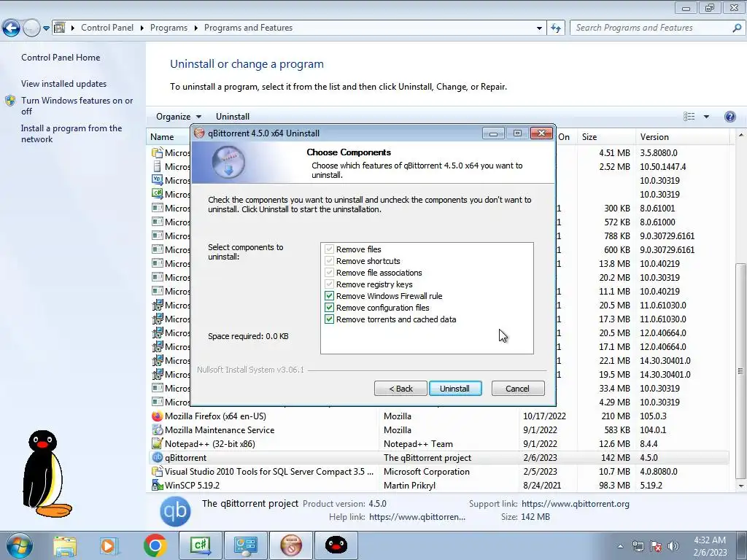
Task: Open Install a program from the network
Action: tap(71, 134)
